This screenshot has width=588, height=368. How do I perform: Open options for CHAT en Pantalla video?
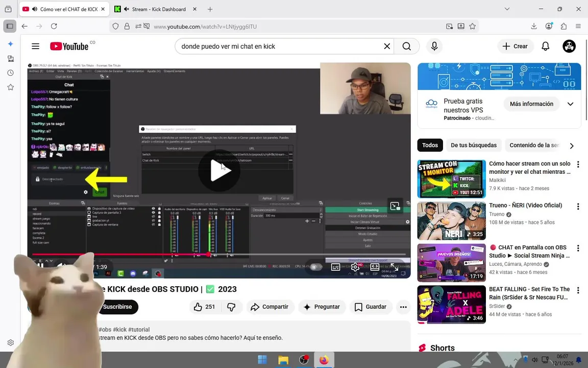coord(578,248)
